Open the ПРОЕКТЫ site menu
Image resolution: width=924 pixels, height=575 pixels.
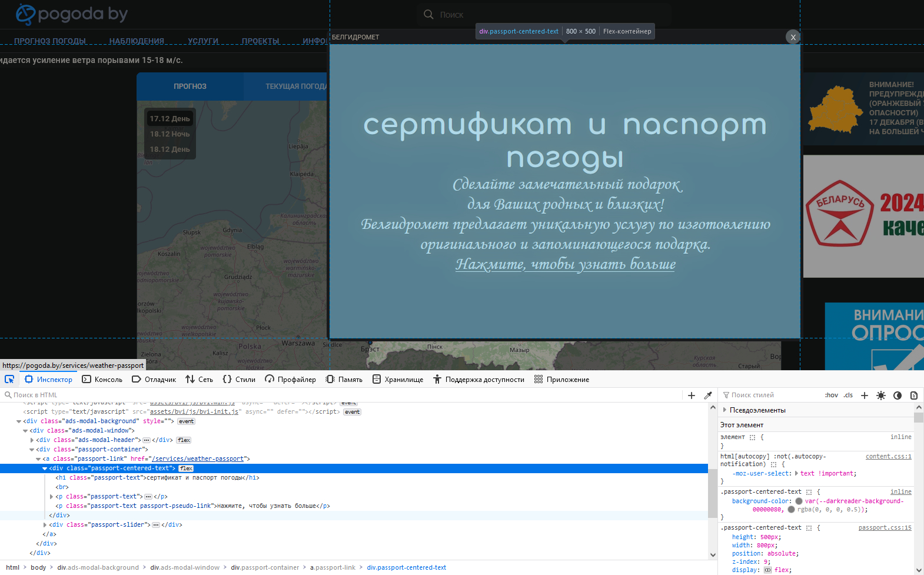coord(260,41)
